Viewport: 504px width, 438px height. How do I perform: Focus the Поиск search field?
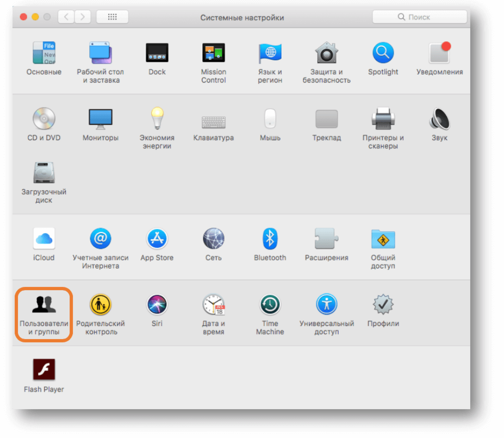pos(420,17)
